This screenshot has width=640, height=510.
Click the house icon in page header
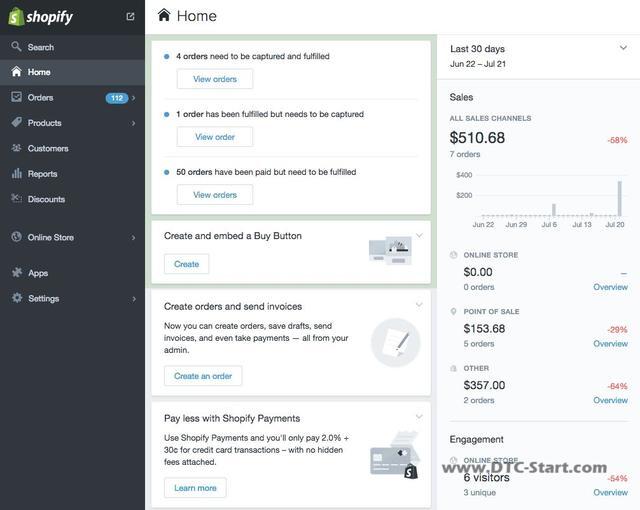click(164, 15)
